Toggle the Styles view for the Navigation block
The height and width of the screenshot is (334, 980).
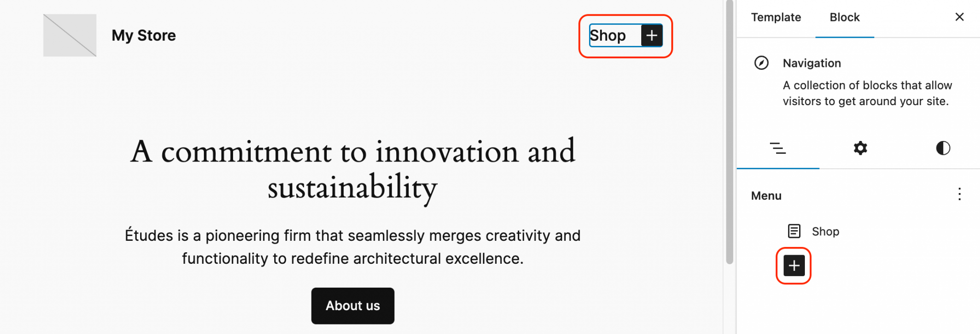tap(943, 149)
